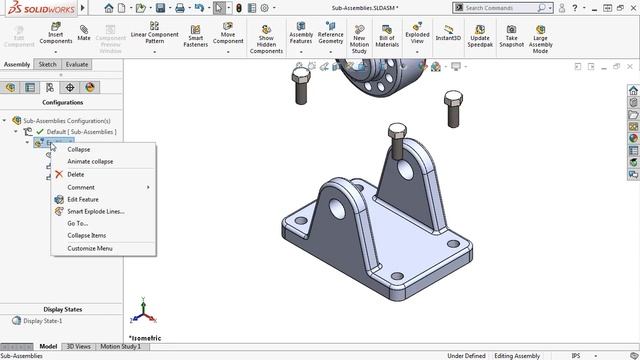Image resolution: width=640 pixels, height=360 pixels.
Task: Open the Motion Study 1 tab
Action: (x=120, y=346)
